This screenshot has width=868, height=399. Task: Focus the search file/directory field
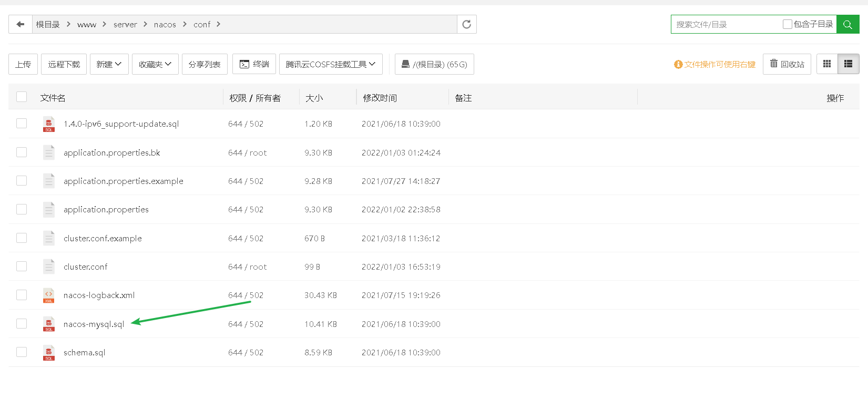[x=728, y=24]
